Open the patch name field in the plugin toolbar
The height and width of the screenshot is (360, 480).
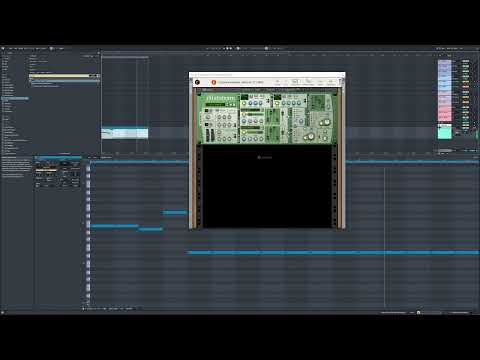tap(242, 82)
